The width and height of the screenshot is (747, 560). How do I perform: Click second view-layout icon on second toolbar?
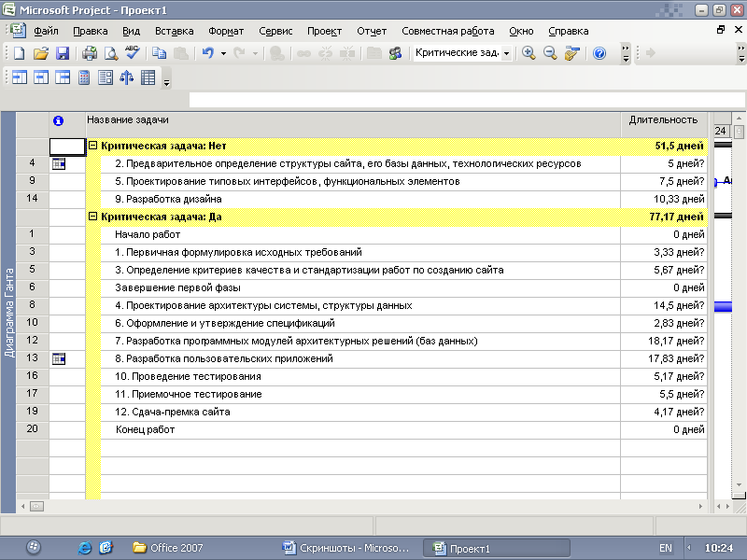point(41,77)
